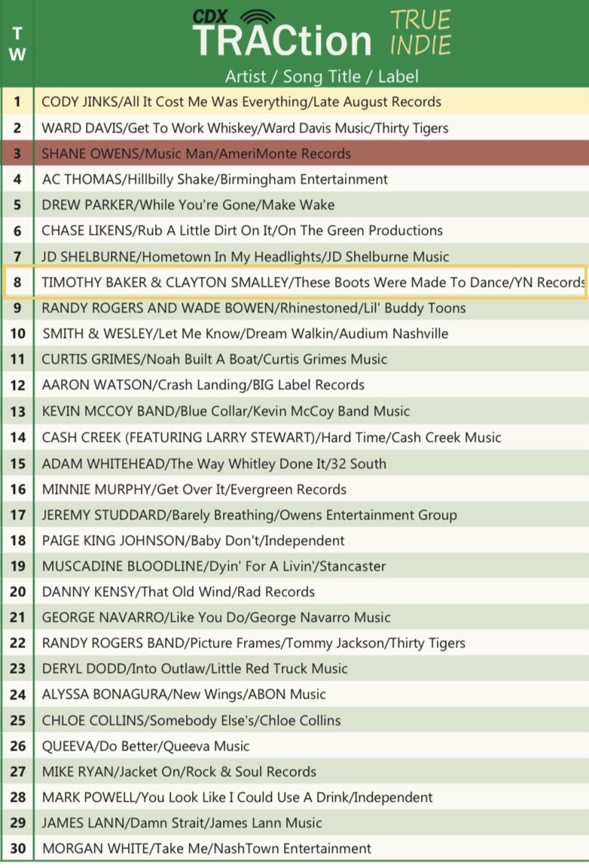This screenshot has height=868, width=589.
Task: Select the Alyssa Bonagura 'New Wings' row
Action: click(294, 694)
